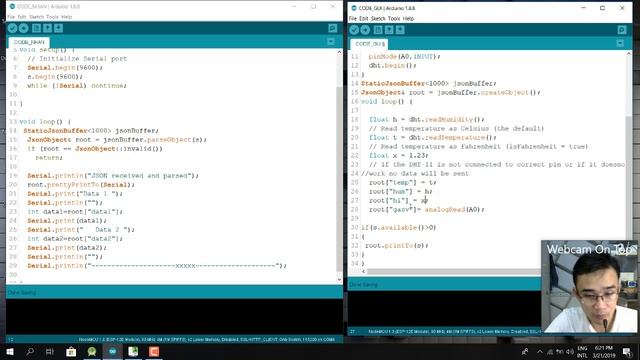Open Windows Start menu

click(10, 351)
